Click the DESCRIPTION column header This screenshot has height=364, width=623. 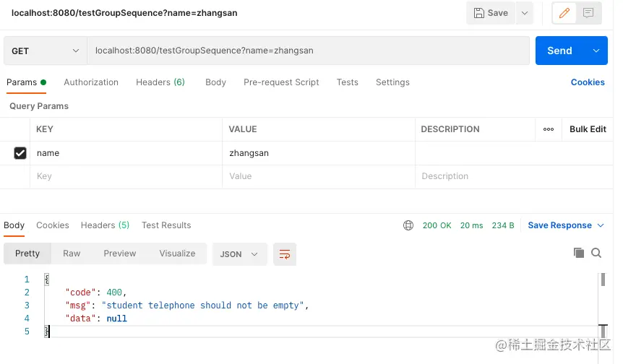(450, 129)
